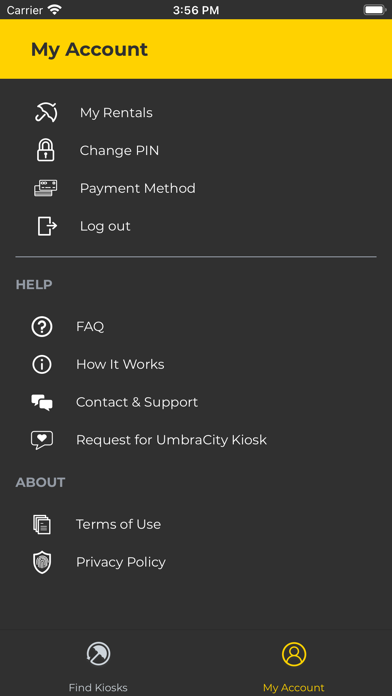392x696 pixels.
Task: Switch to the Find Kiosks tab label
Action: pyautogui.click(x=98, y=688)
